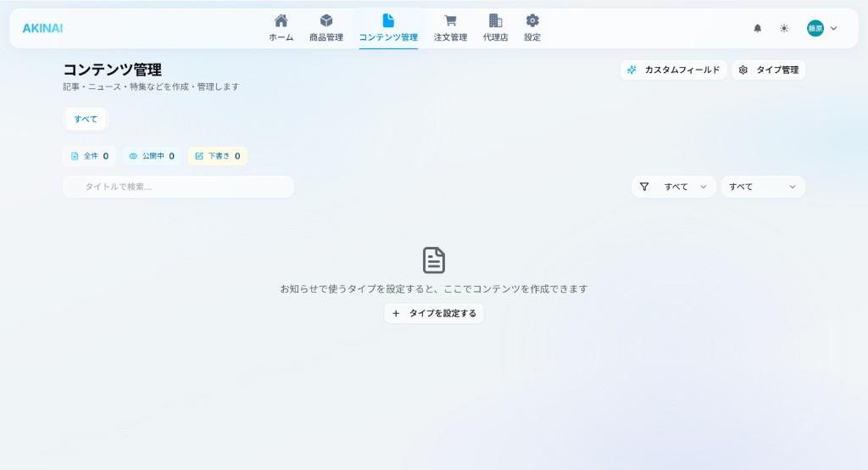868x470 pixels.
Task: Select the すべて content type tab
Action: [x=86, y=119]
